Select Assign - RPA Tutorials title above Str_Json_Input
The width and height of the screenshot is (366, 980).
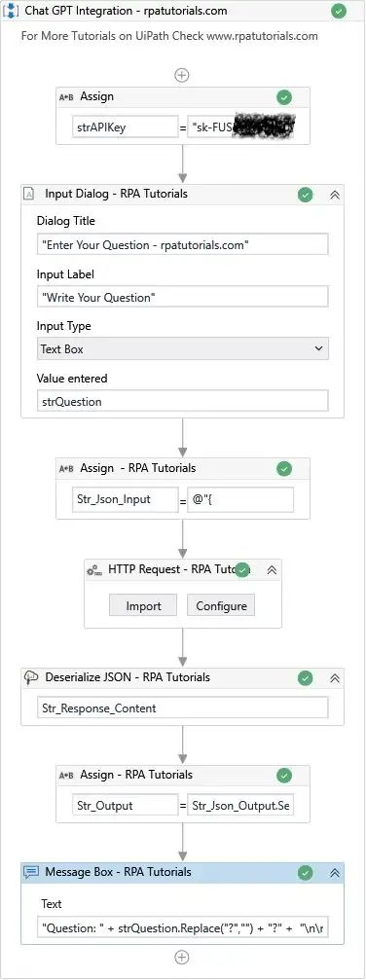(x=137, y=468)
